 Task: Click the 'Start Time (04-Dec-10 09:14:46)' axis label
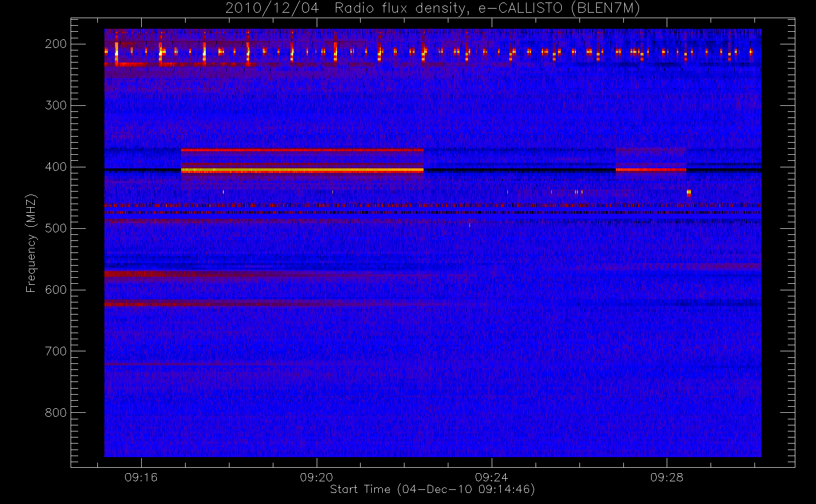click(x=432, y=489)
